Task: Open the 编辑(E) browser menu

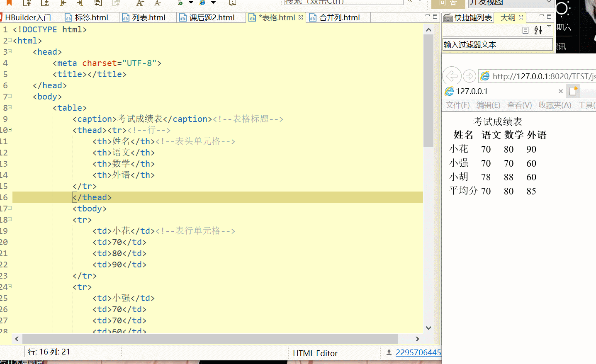Action: coord(489,105)
